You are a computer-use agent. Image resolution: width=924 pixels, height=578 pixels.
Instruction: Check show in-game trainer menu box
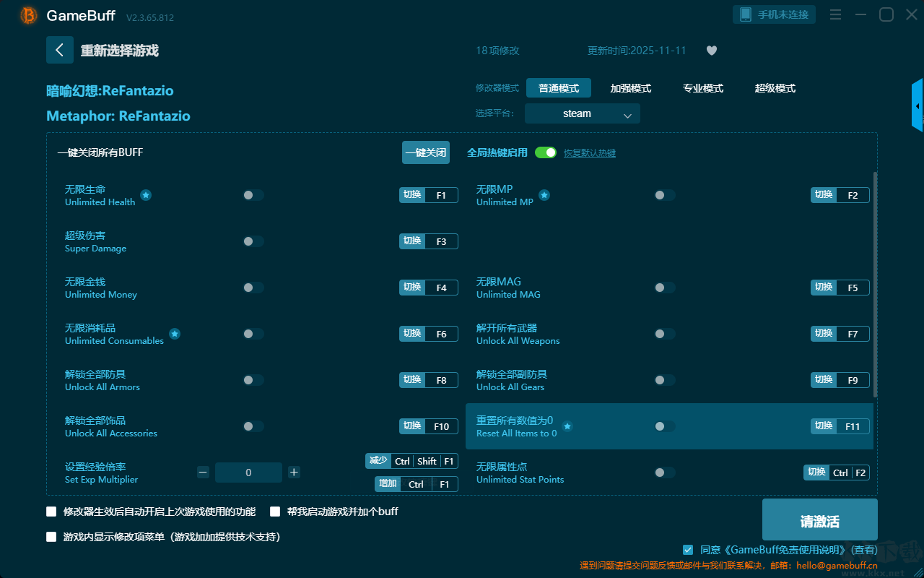pos(51,537)
